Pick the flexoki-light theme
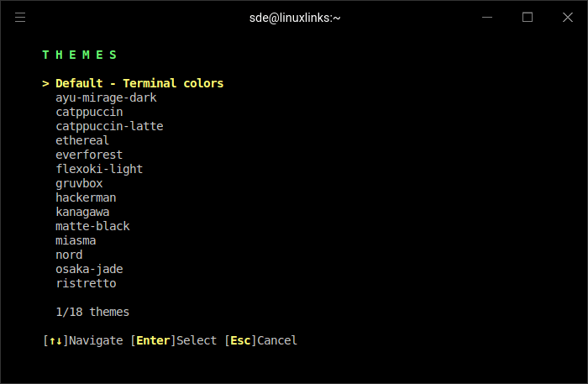The height and width of the screenshot is (384, 588). point(99,169)
